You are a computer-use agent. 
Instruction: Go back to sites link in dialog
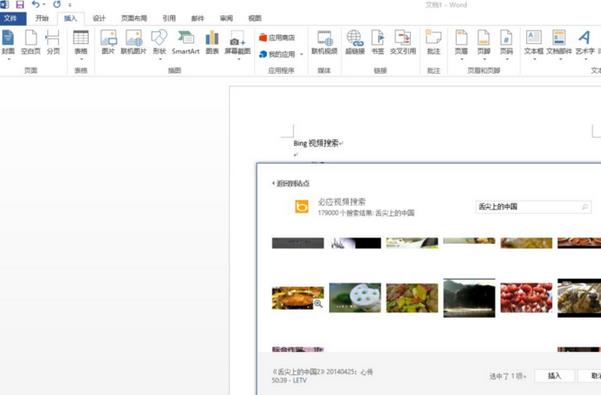coord(291,184)
